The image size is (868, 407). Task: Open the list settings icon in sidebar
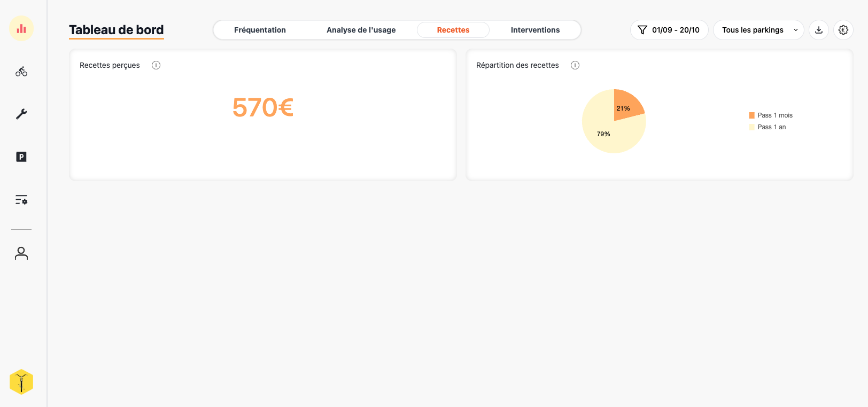point(21,200)
